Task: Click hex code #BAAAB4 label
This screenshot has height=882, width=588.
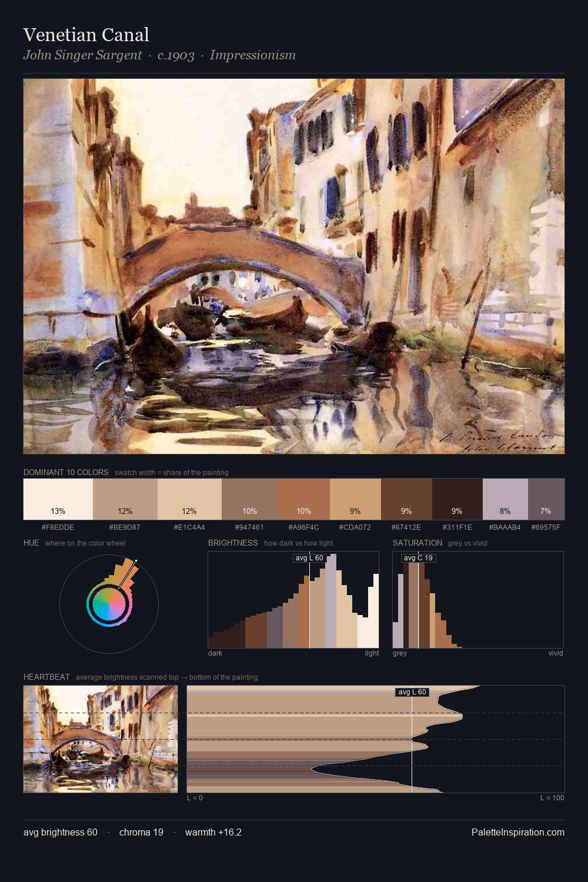Action: click(x=505, y=527)
